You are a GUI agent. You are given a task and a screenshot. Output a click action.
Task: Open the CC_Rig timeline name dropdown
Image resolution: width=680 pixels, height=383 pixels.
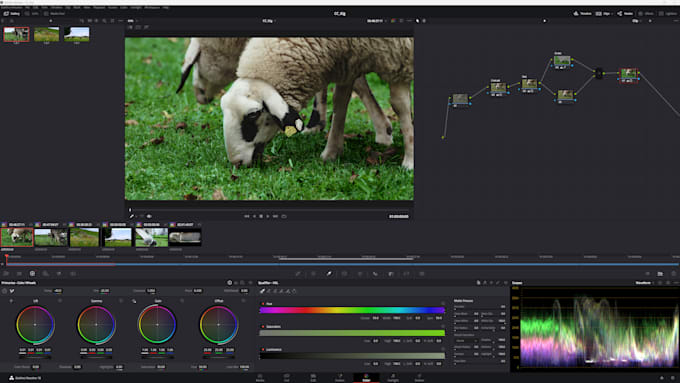(x=269, y=20)
